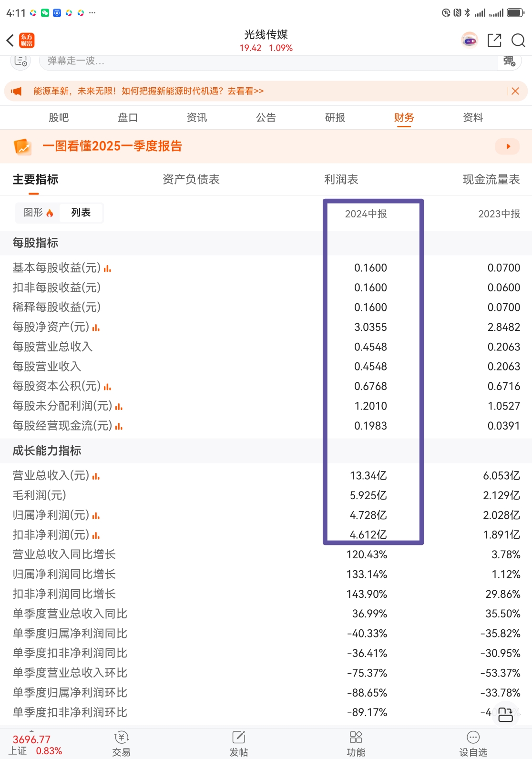532x759 pixels.
Task: Tap the WeChat notification icon
Action: coord(45,13)
